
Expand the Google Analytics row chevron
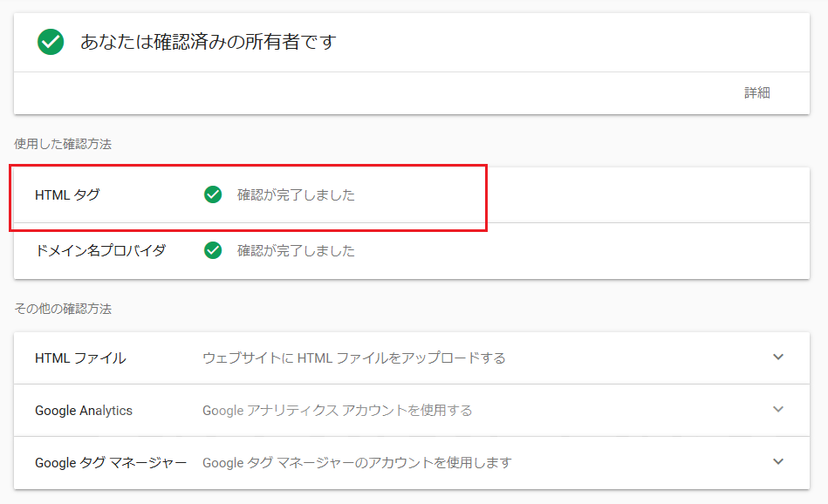pos(778,410)
